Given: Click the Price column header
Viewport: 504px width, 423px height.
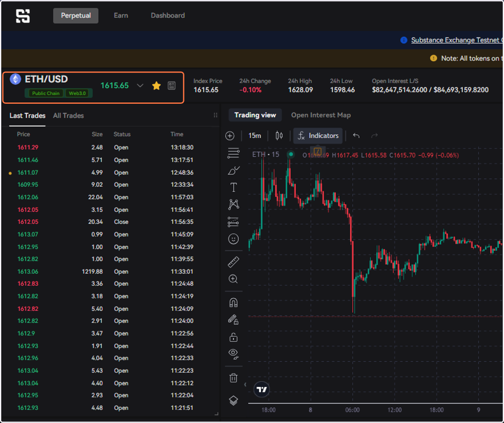Looking at the screenshot, I should (24, 134).
